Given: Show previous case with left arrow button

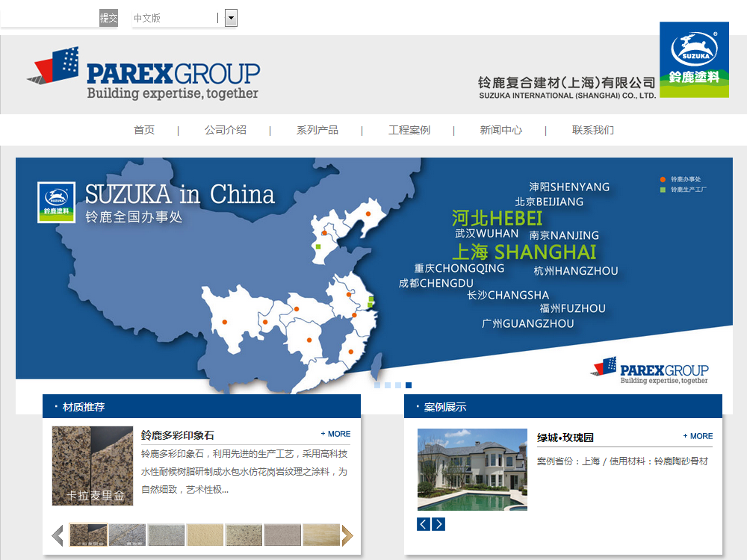Looking at the screenshot, I should point(424,524).
